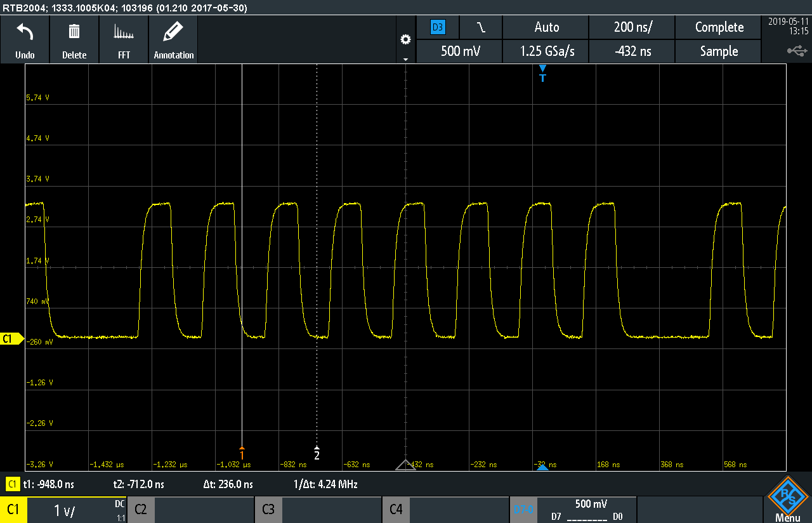Image resolution: width=812 pixels, height=523 pixels.
Task: Click the digital threshold 500 mV value
Action: click(591, 504)
